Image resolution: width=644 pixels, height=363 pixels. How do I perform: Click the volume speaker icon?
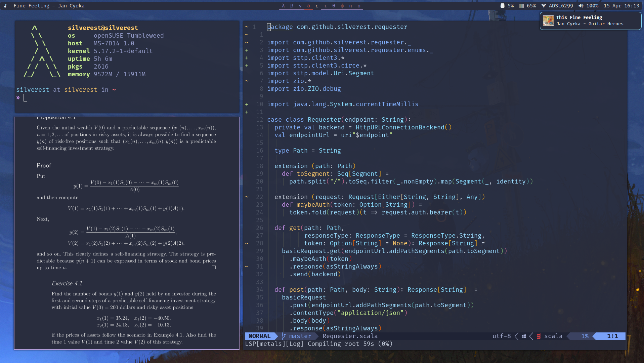click(581, 6)
